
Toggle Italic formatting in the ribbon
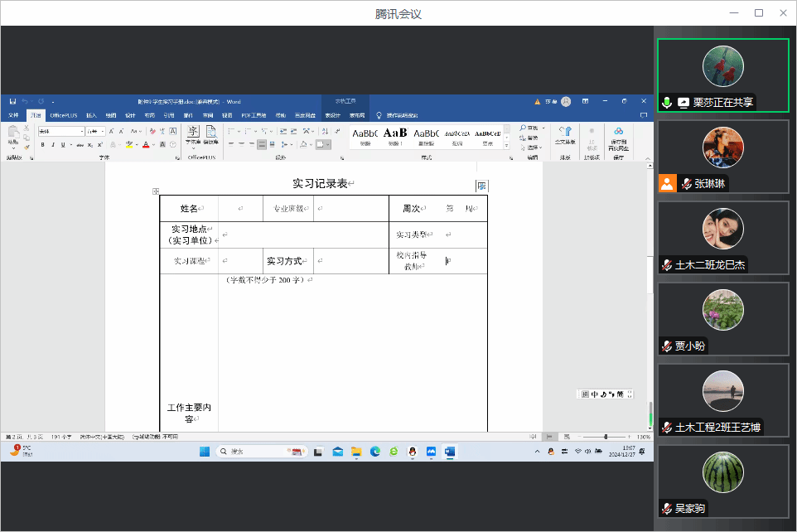click(53, 144)
